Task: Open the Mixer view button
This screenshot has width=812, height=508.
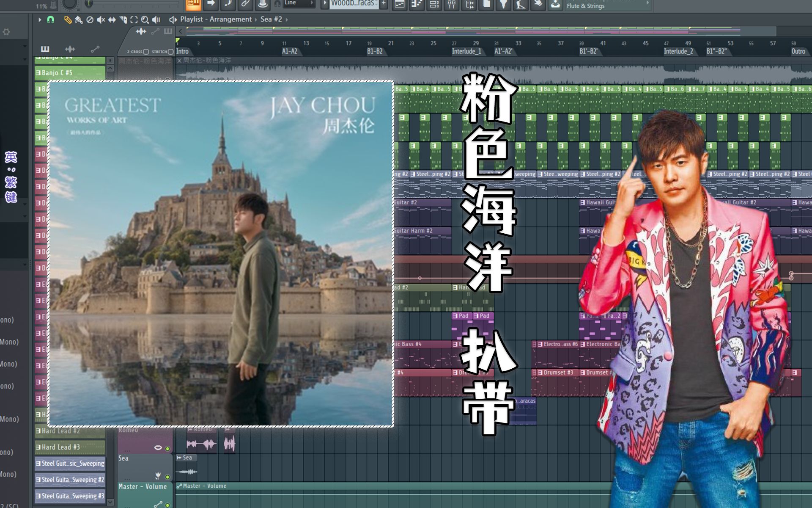Action: coord(452,4)
